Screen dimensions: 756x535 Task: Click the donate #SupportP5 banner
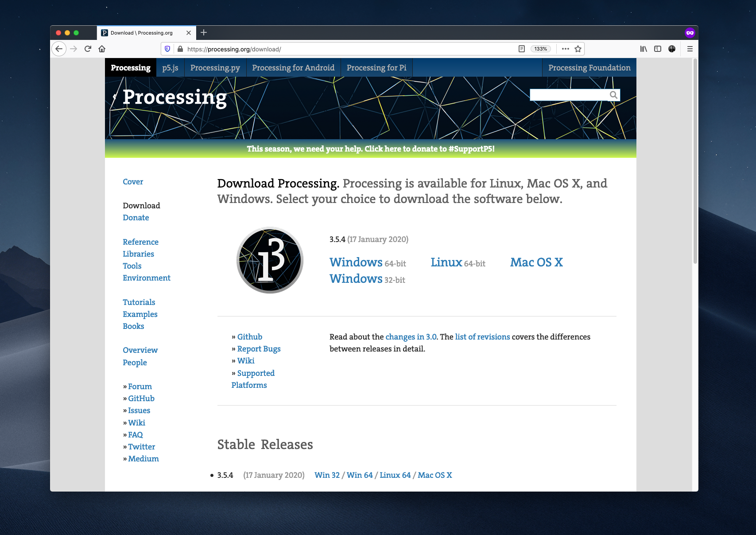(x=371, y=149)
